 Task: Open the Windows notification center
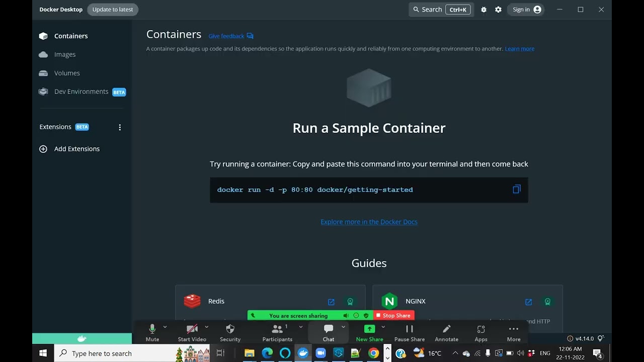pos(598,353)
